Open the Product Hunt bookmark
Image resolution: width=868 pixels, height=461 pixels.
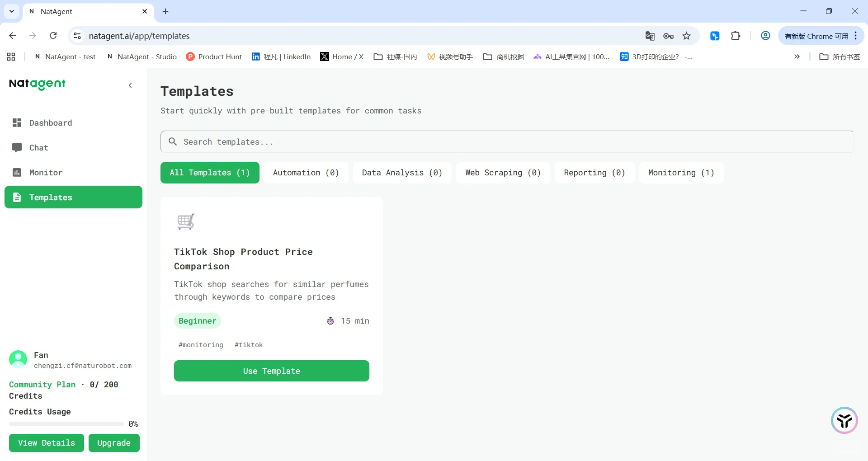(214, 56)
